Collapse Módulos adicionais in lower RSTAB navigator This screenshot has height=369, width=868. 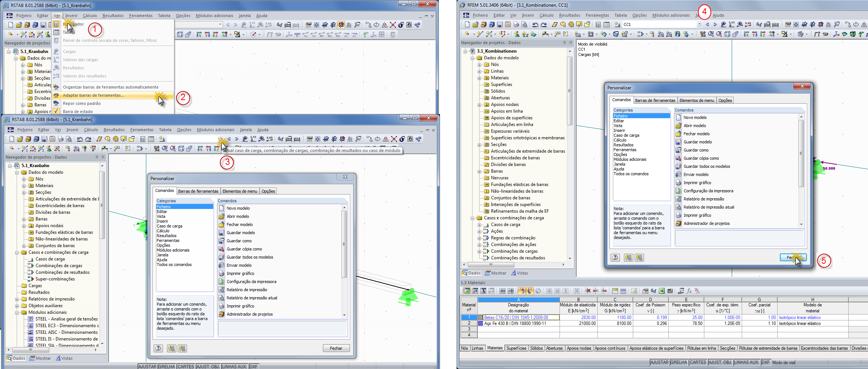coord(17,312)
